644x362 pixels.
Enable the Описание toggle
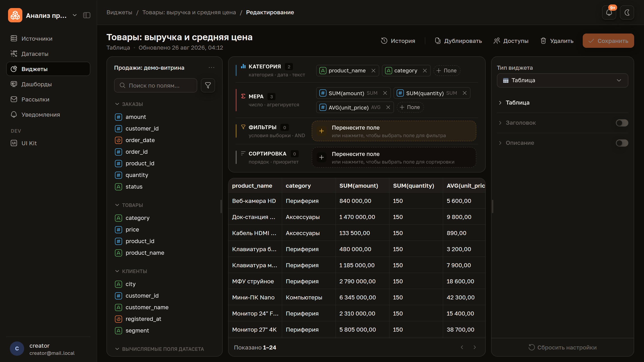622,143
